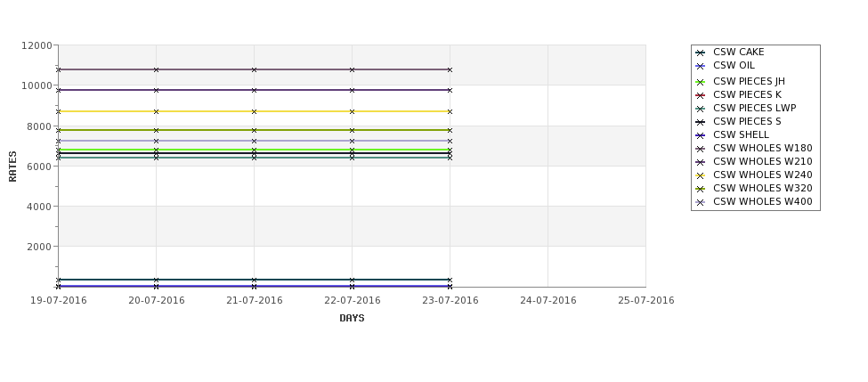Toggle the CSW WHOLES W210 series label

[x=762, y=162]
